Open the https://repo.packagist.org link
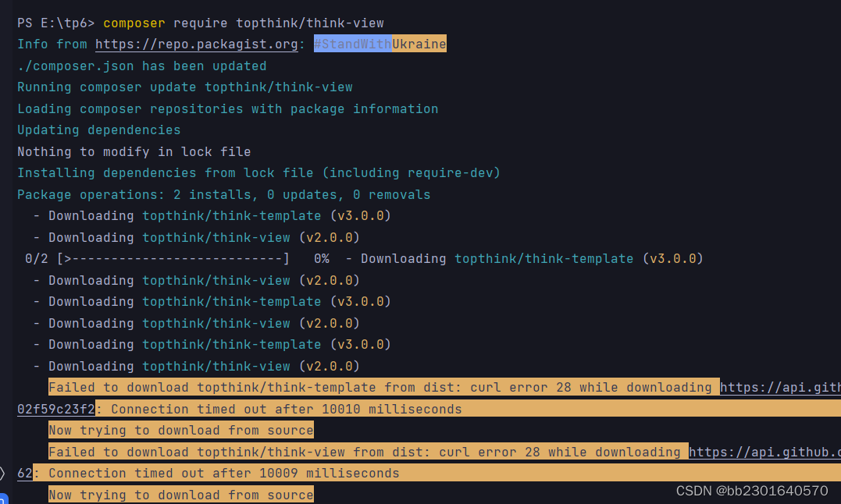Screen dimensions: 841x504 pos(197,44)
